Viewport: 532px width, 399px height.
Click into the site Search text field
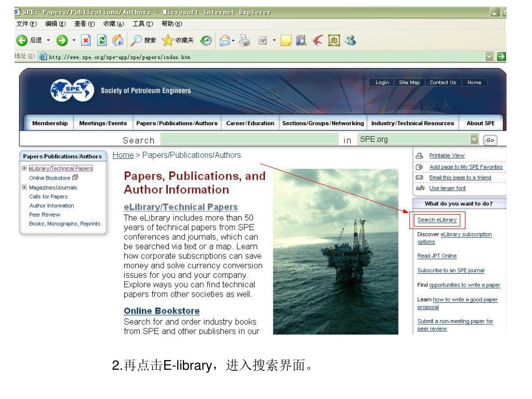(249, 139)
